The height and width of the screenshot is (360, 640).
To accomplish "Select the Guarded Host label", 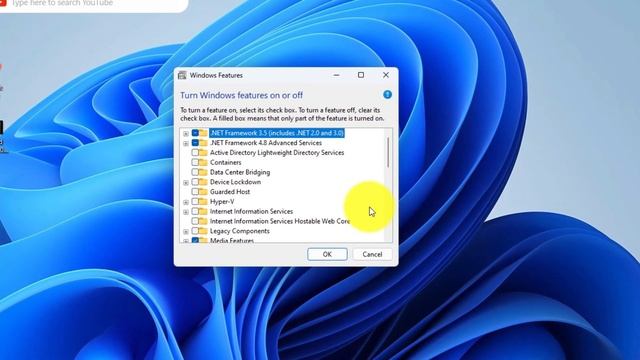I will 230,192.
